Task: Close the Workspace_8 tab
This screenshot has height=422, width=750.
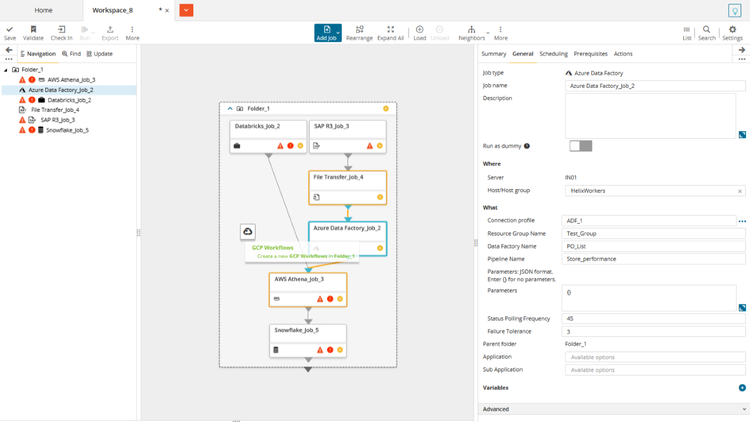Action: coord(167,10)
